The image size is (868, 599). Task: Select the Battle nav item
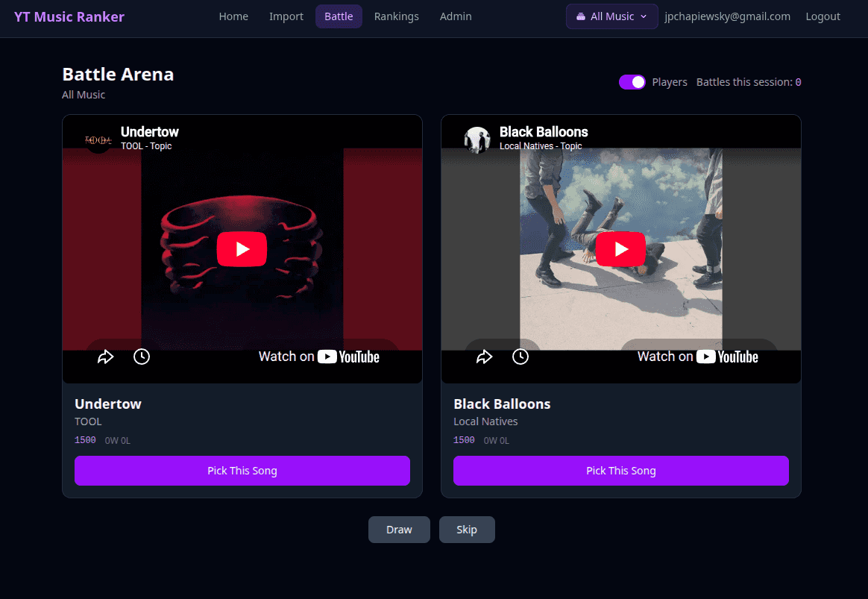pos(339,16)
